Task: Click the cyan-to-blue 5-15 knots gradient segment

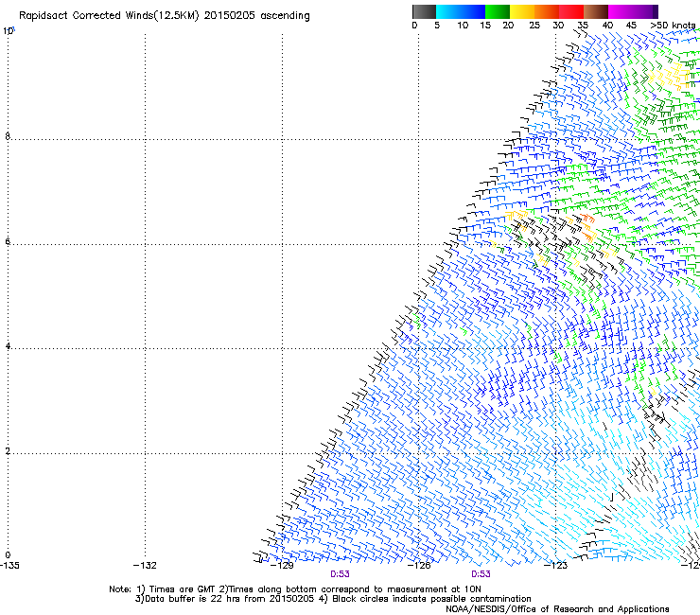Action: click(461, 11)
